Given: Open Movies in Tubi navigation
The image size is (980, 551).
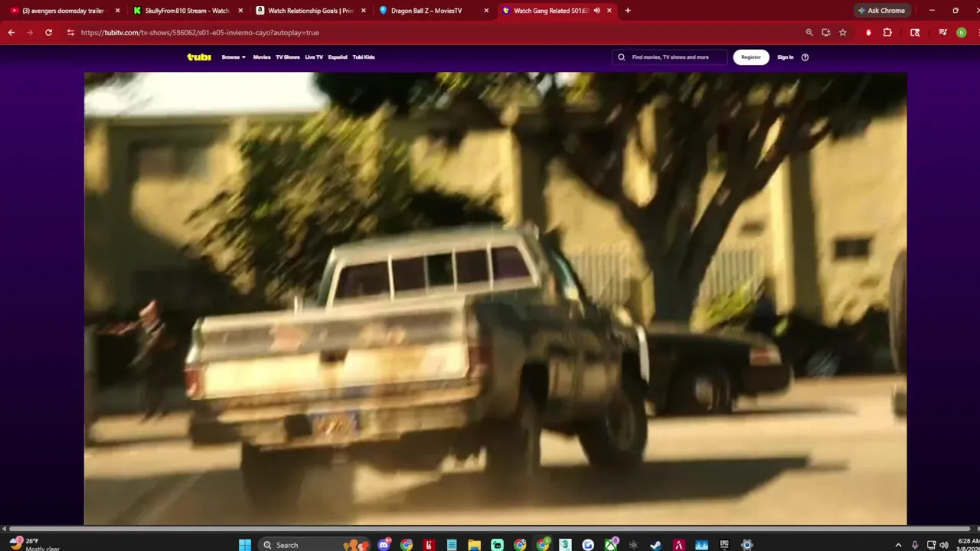Looking at the screenshot, I should pos(262,57).
